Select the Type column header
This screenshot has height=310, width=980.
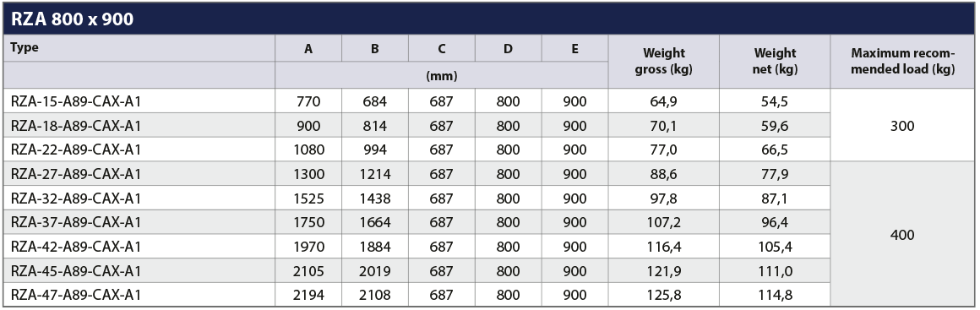pyautogui.click(x=24, y=47)
